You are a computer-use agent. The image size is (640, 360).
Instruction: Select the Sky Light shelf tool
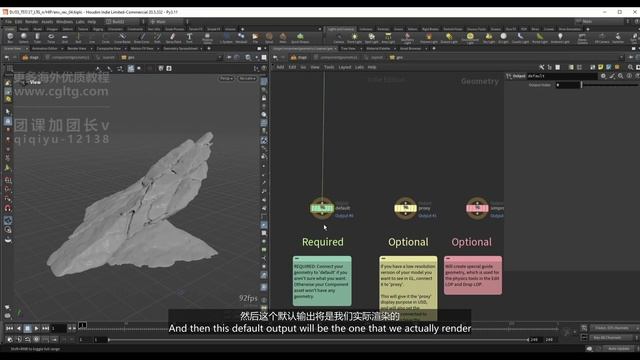pos(489,38)
